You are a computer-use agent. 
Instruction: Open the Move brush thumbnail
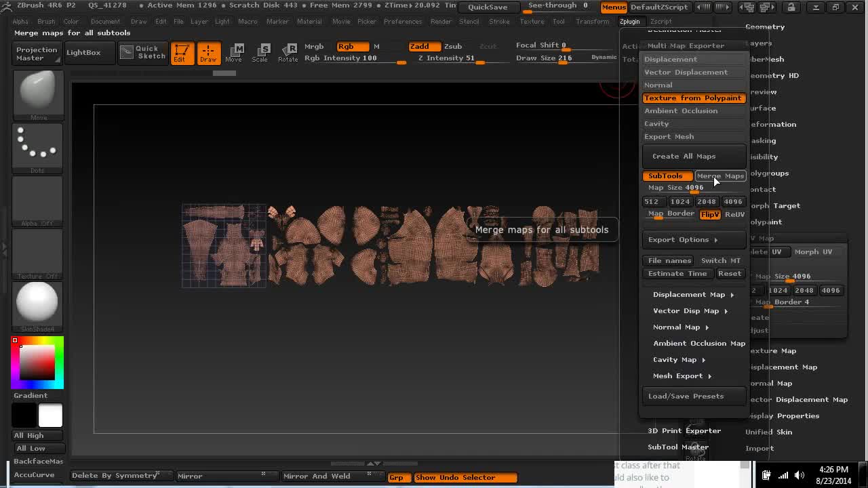click(38, 94)
